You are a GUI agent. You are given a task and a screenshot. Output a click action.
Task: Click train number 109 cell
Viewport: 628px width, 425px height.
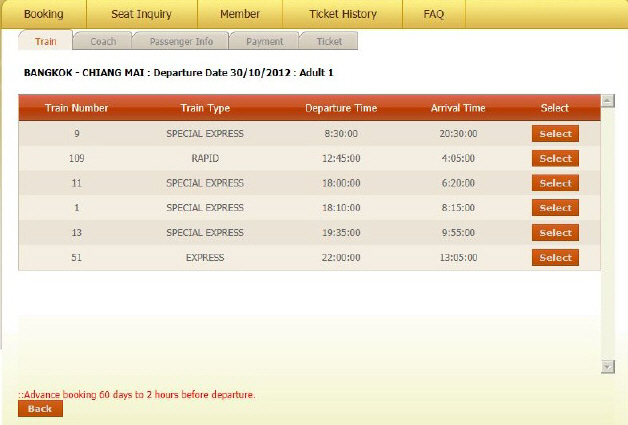76,158
